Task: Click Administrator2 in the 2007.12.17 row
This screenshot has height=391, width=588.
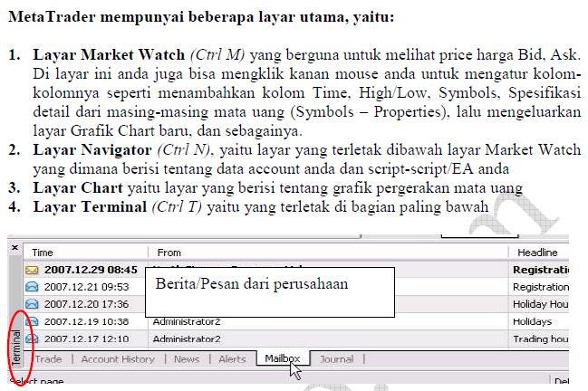Action: 187,339
